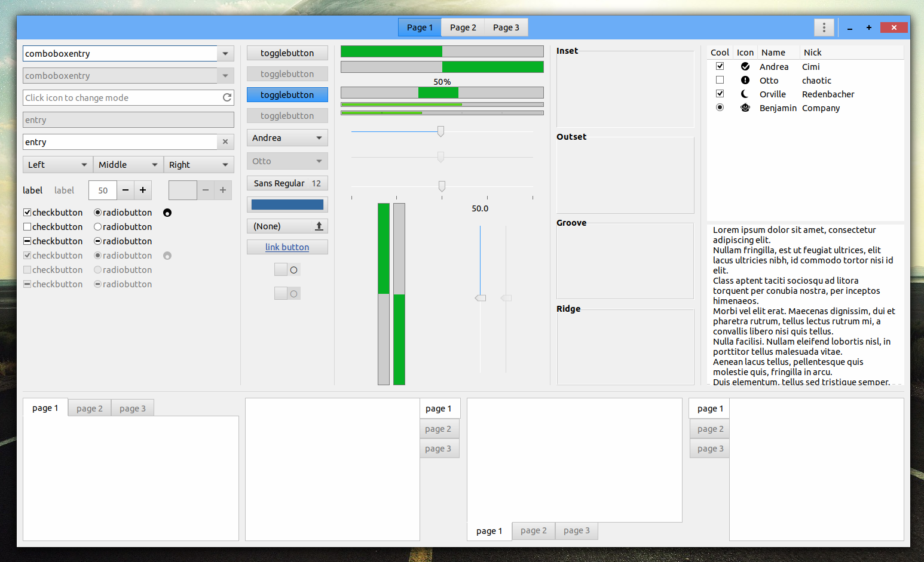The width and height of the screenshot is (924, 562).
Task: Select the empty radiobutton option
Action: pos(97,226)
